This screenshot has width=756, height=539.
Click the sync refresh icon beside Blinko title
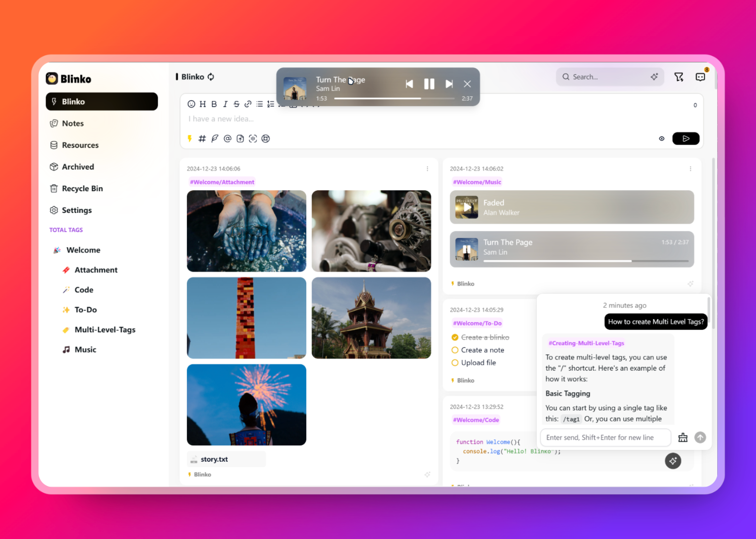pyautogui.click(x=211, y=77)
